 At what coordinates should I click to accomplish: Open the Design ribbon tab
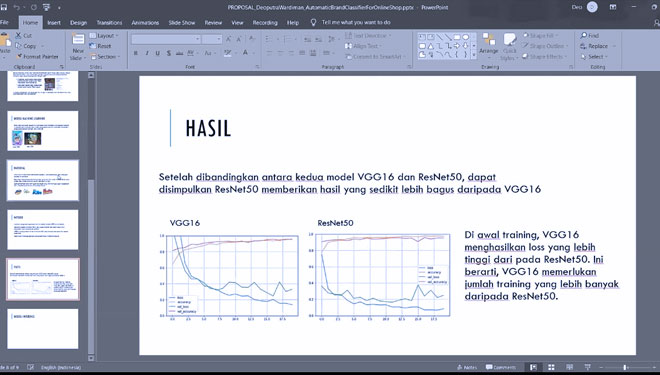78,23
